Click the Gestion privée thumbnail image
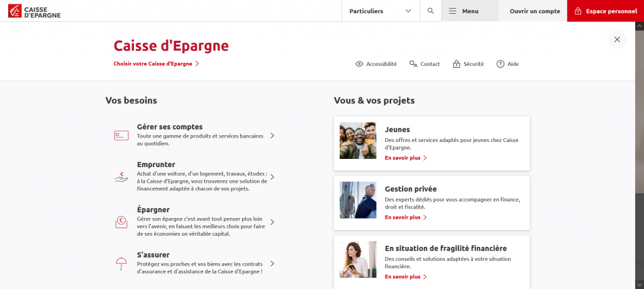Viewport: 644px width, 289px height. coord(358,200)
